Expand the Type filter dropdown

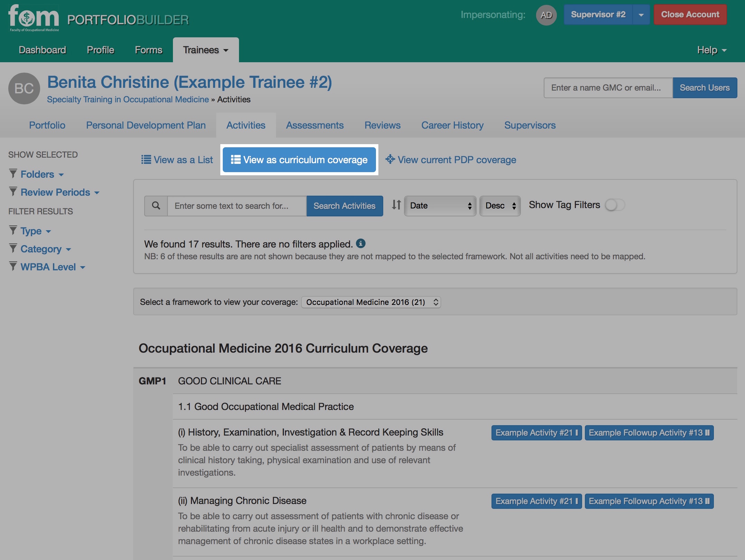click(x=36, y=231)
